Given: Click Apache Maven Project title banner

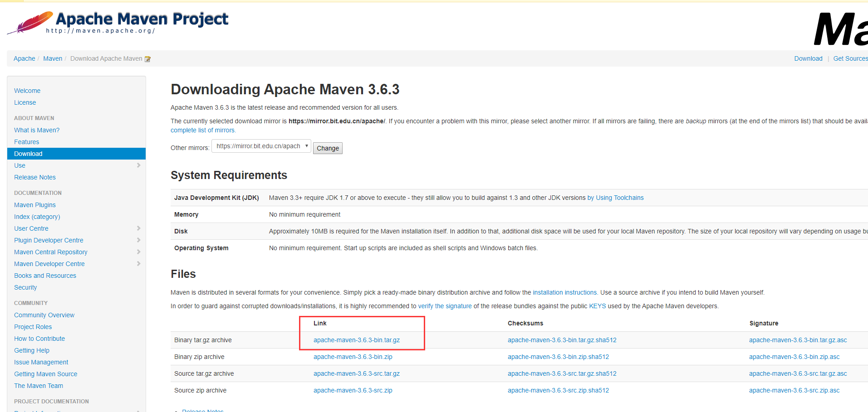Looking at the screenshot, I should tap(142, 19).
